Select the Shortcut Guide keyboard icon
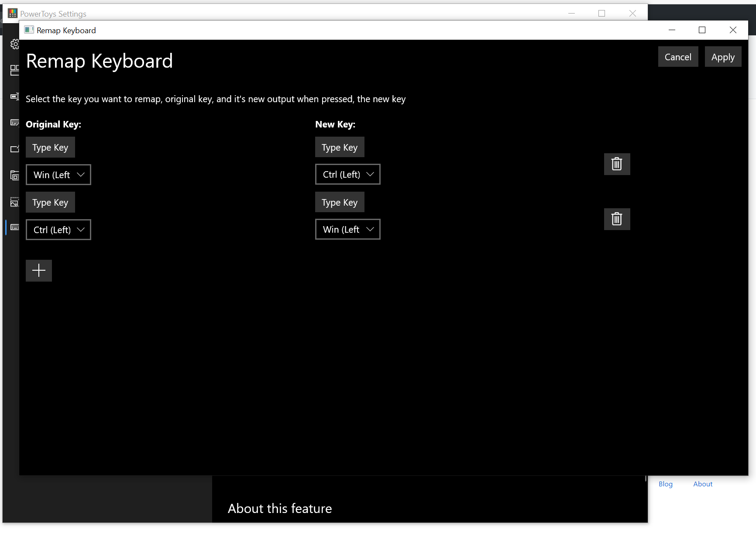Image resolution: width=756 pixels, height=537 pixels. pos(14,122)
